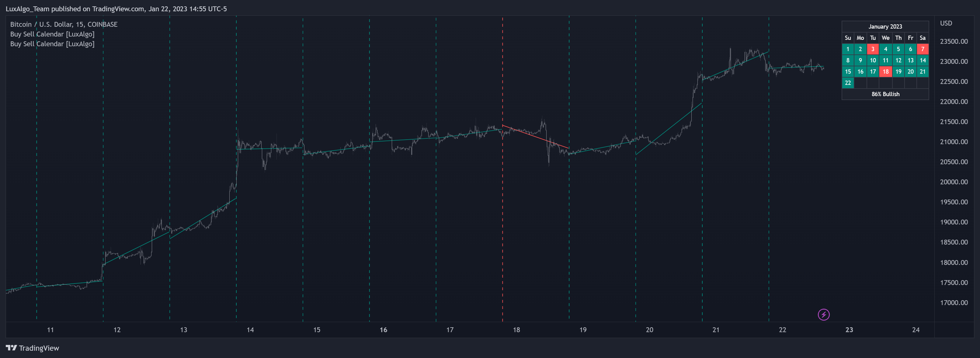Click green calendar day 5
Screen dimensions: 980x358
click(898, 49)
